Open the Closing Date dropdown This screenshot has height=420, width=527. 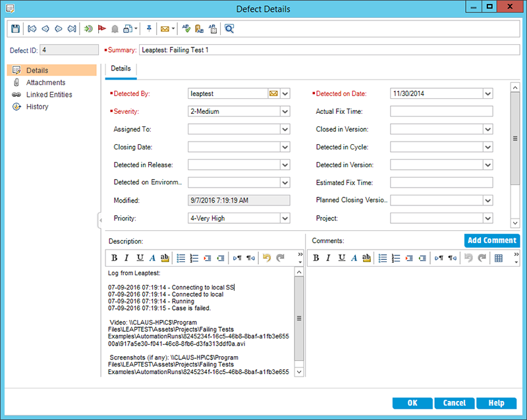pos(285,147)
